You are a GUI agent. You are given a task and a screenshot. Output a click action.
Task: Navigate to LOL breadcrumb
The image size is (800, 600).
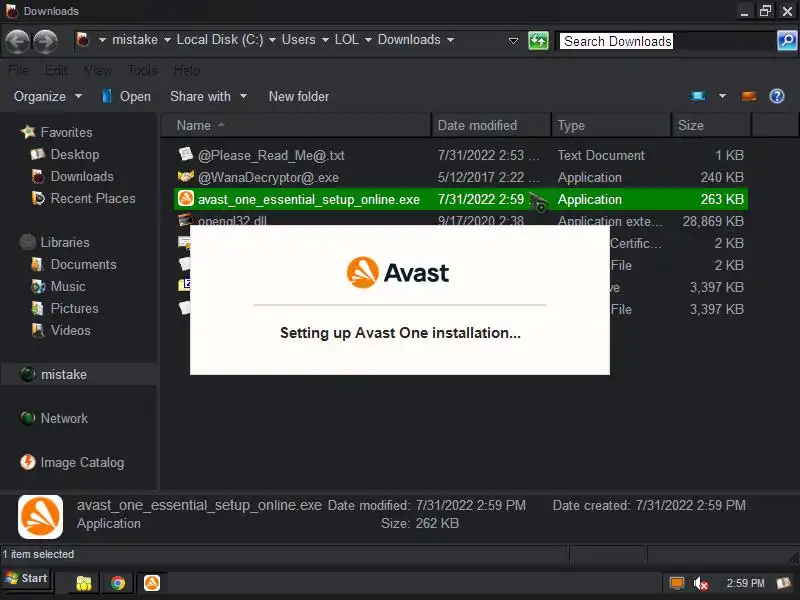coord(346,40)
